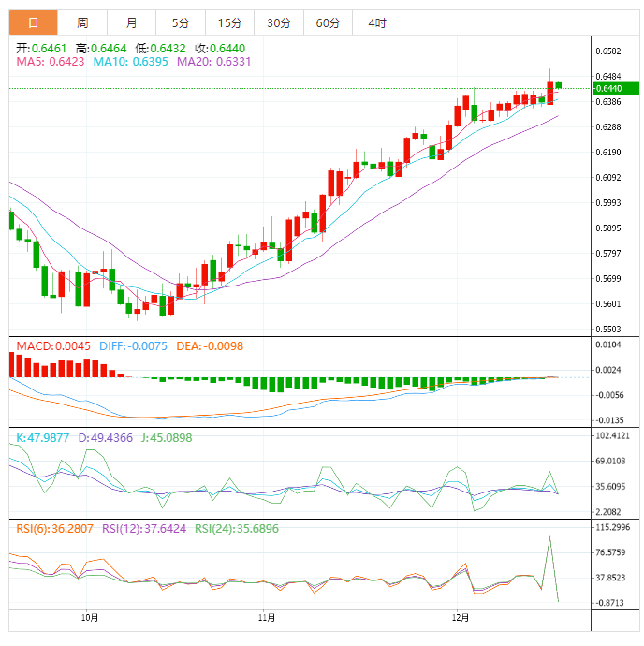Open the 5分 interval tab

[180, 22]
